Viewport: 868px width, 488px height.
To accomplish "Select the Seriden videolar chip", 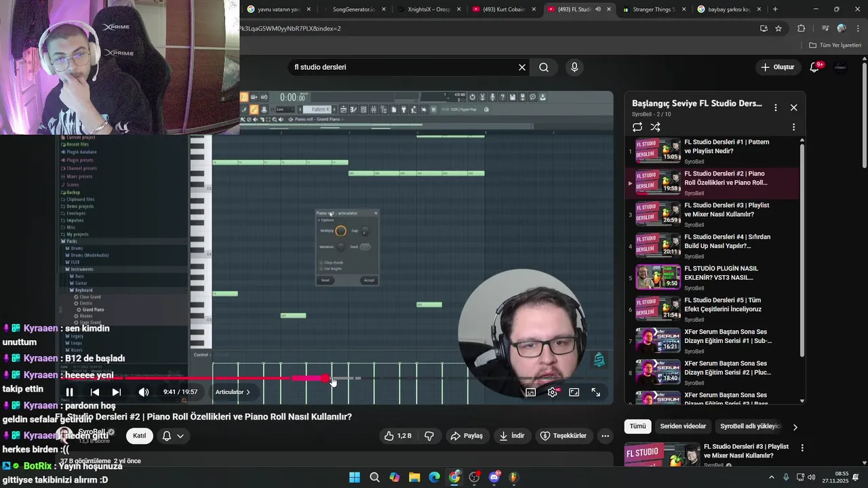I will (683, 426).
